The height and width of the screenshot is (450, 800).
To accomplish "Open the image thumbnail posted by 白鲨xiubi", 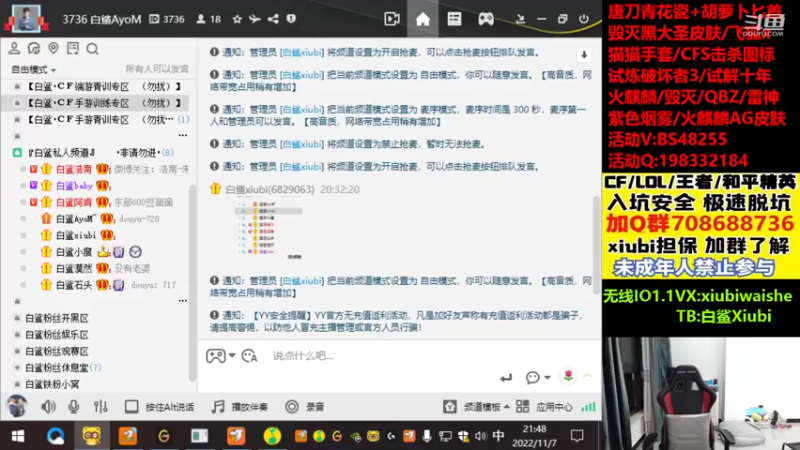I will [x=269, y=228].
